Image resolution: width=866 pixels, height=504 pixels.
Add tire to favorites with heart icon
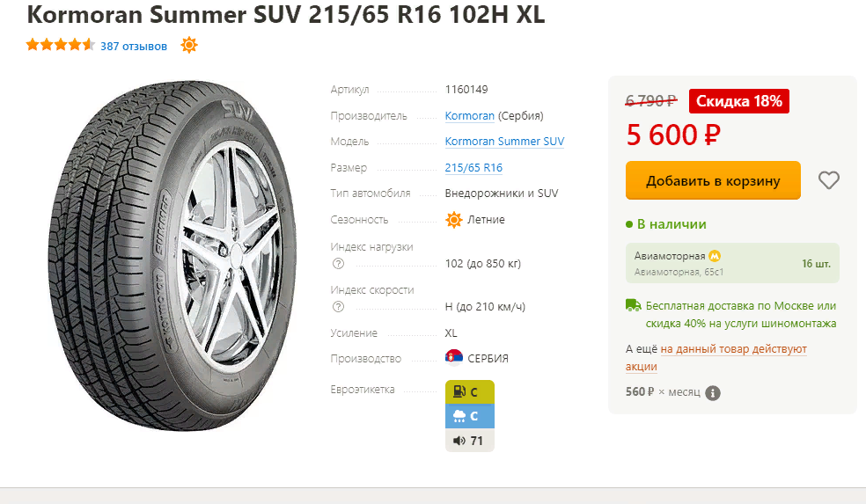click(828, 180)
